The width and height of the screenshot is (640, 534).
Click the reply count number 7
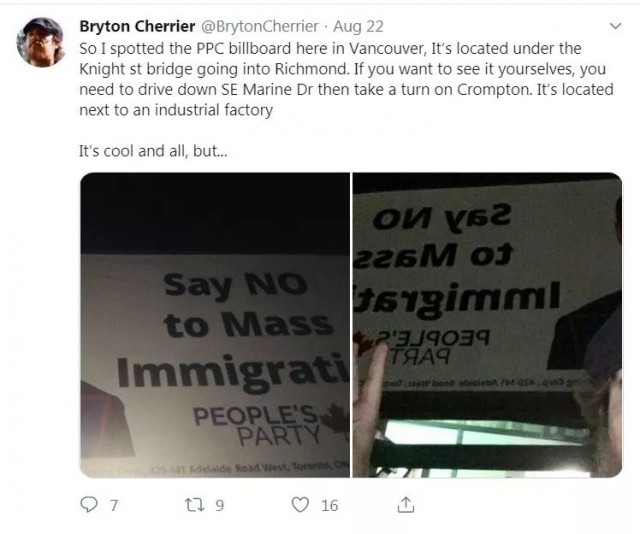click(x=114, y=505)
